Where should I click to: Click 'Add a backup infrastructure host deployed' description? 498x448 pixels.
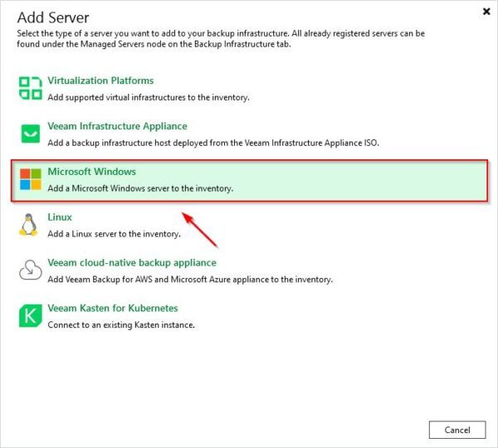click(x=213, y=143)
